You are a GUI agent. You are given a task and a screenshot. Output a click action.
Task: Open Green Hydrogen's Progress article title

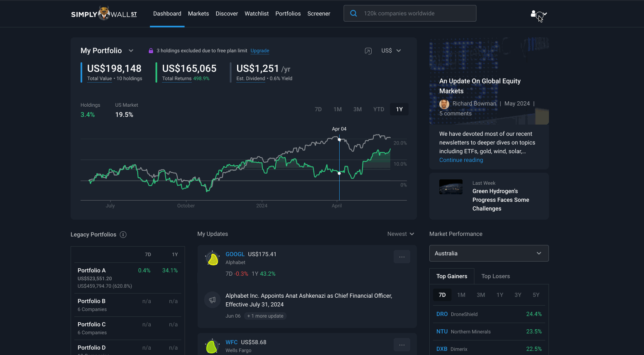coord(501,200)
